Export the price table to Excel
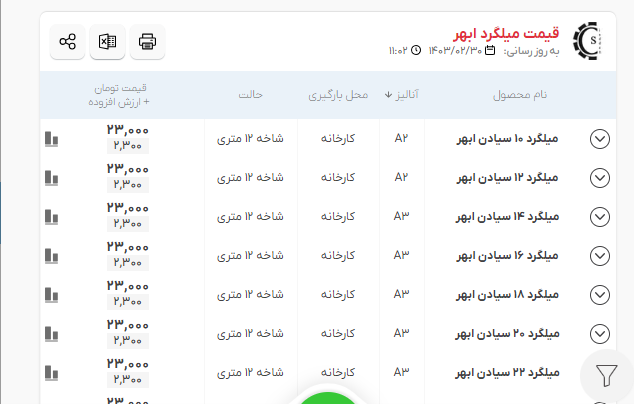634x404 pixels. [107, 42]
